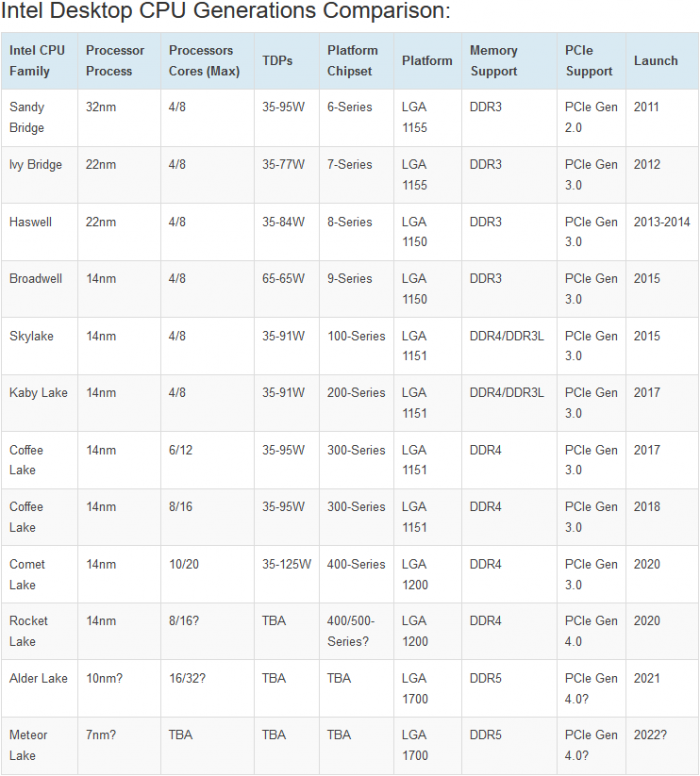
Task: Click the Intel CPU Family column header
Action: point(36,61)
